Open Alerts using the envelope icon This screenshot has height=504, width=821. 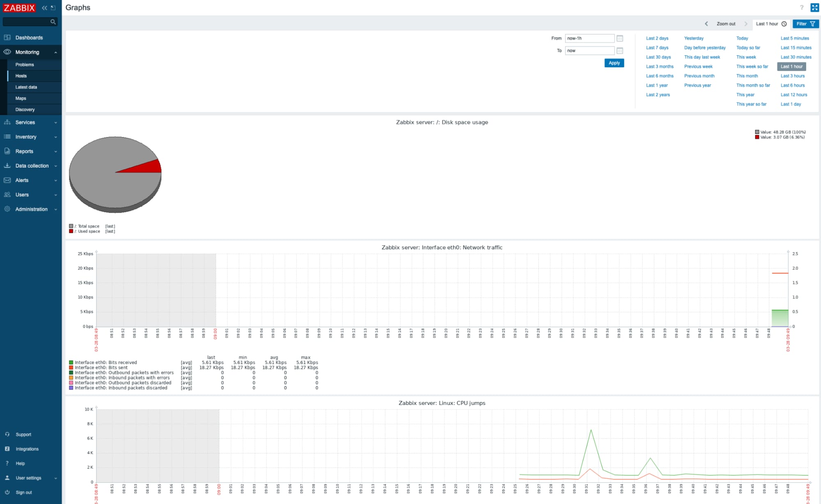pos(7,180)
